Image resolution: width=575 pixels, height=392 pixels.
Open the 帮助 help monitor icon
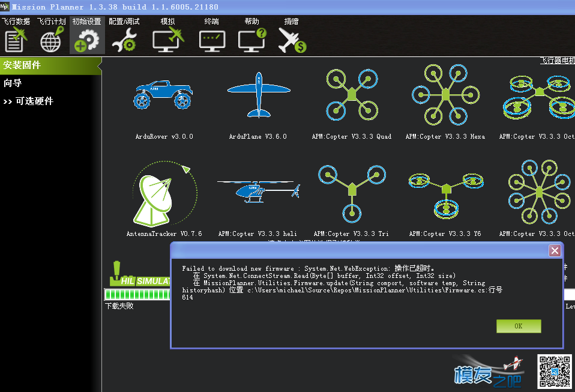[252, 40]
